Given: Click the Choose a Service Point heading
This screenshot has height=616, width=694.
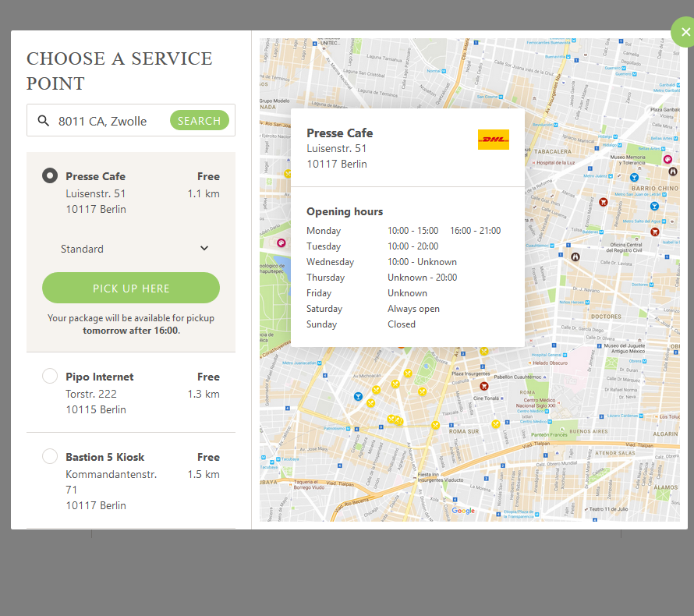Looking at the screenshot, I should (x=119, y=71).
